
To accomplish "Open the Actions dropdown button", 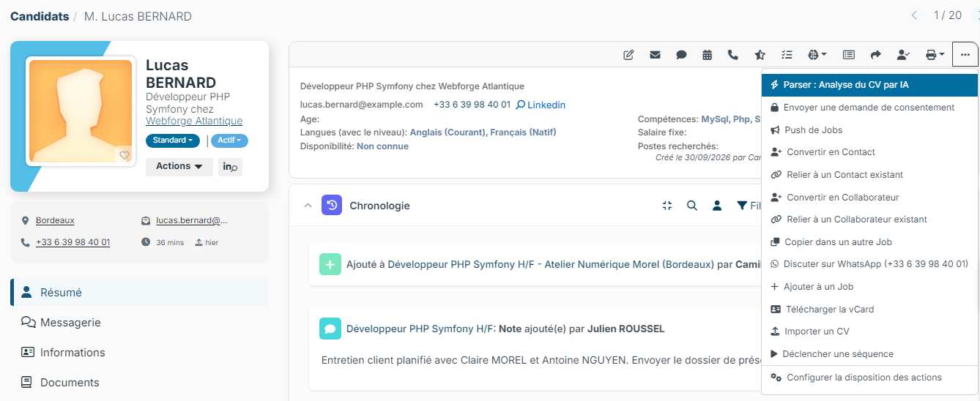I will tap(179, 166).
